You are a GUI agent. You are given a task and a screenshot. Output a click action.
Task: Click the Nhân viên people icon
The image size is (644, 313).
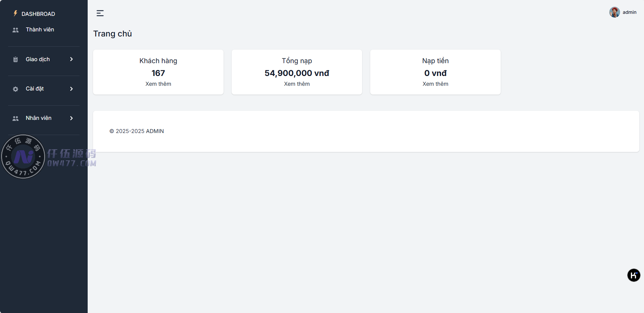(16, 119)
